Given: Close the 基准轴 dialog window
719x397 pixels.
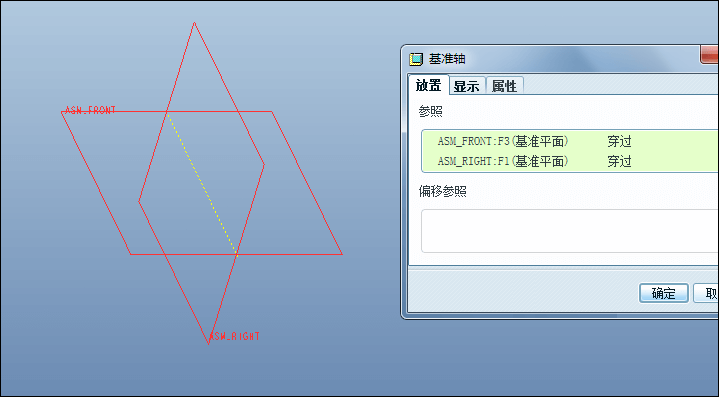Looking at the screenshot, I should [x=709, y=54].
